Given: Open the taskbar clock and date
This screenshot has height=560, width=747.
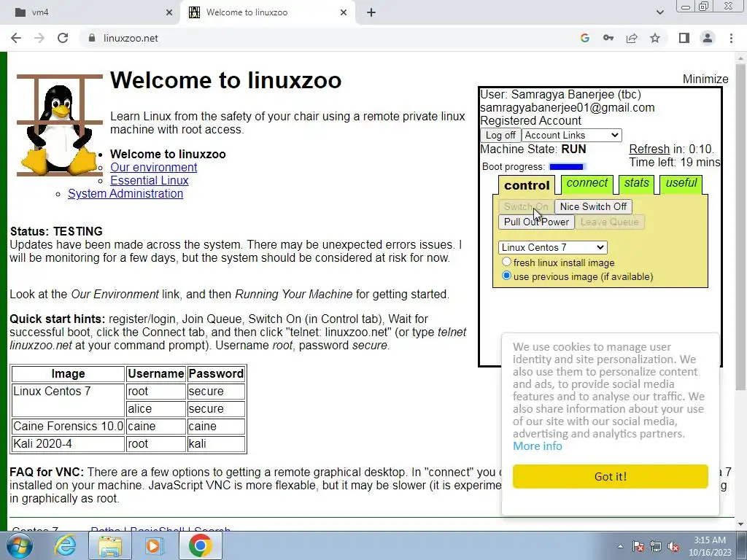Looking at the screenshot, I should [x=710, y=546].
